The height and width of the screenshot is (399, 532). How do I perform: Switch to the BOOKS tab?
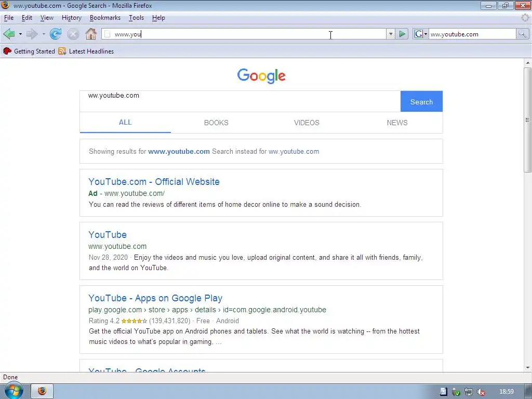tap(216, 123)
